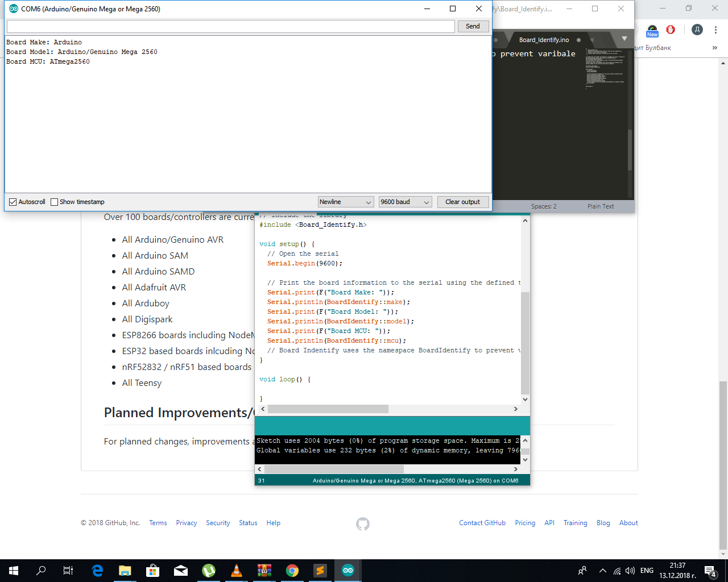Open Blog link in GitHub footer
Screen dimensions: 728x582
[x=603, y=523]
